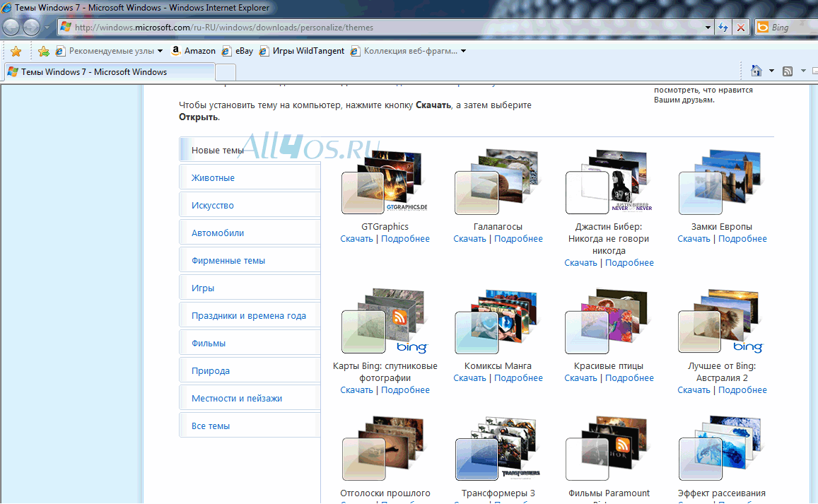Viewport: 818px width, 504px height.
Task: Click the Back navigation arrow button
Action: 11,27
